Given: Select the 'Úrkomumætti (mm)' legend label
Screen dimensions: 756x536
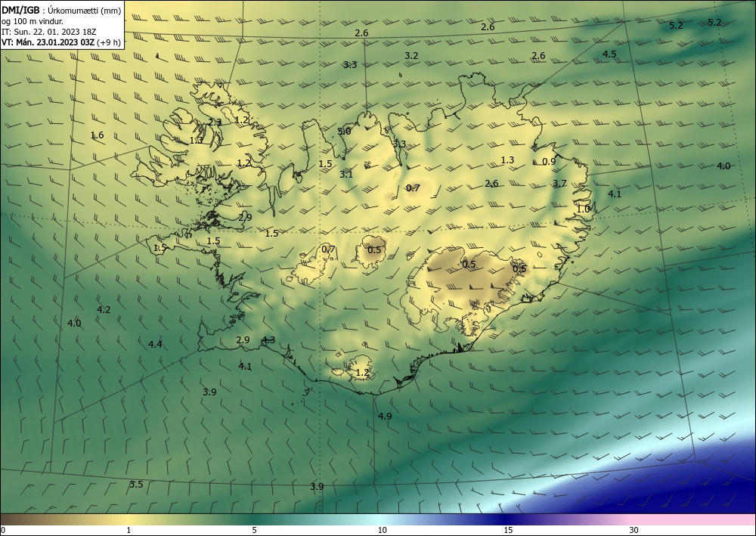Looking at the screenshot, I should pos(85,11).
